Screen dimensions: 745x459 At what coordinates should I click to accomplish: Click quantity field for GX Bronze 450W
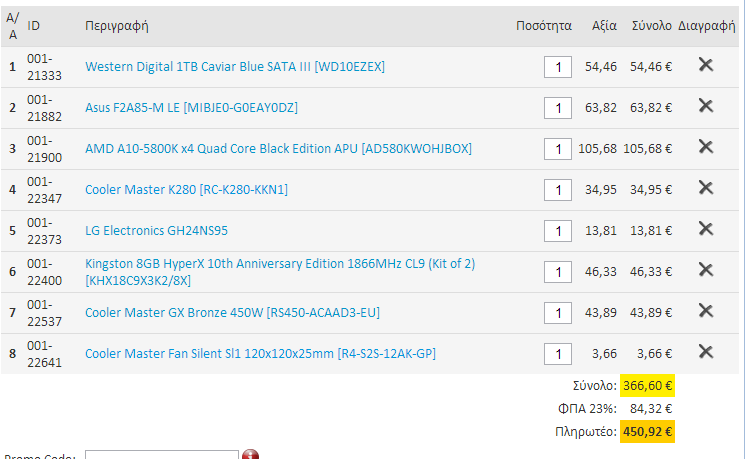pyautogui.click(x=558, y=313)
